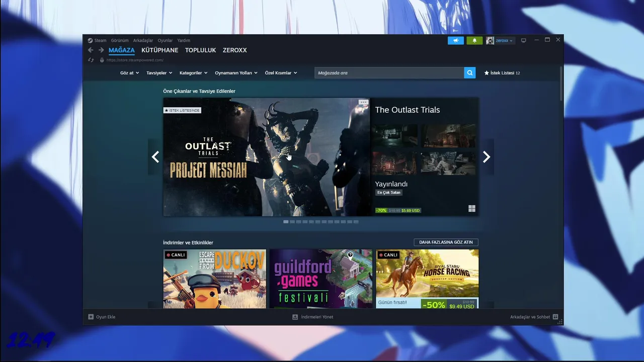
Task: Show next featured game with right arrow
Action: (x=487, y=157)
